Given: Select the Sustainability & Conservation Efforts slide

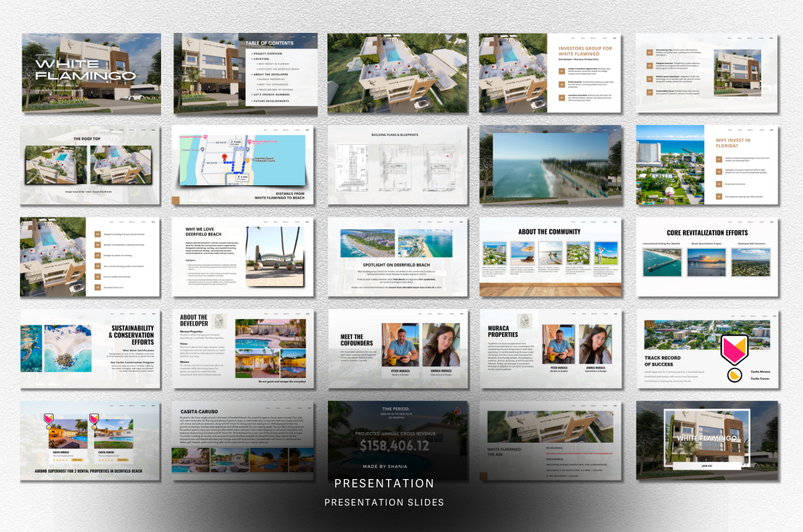Looking at the screenshot, I should point(90,349).
